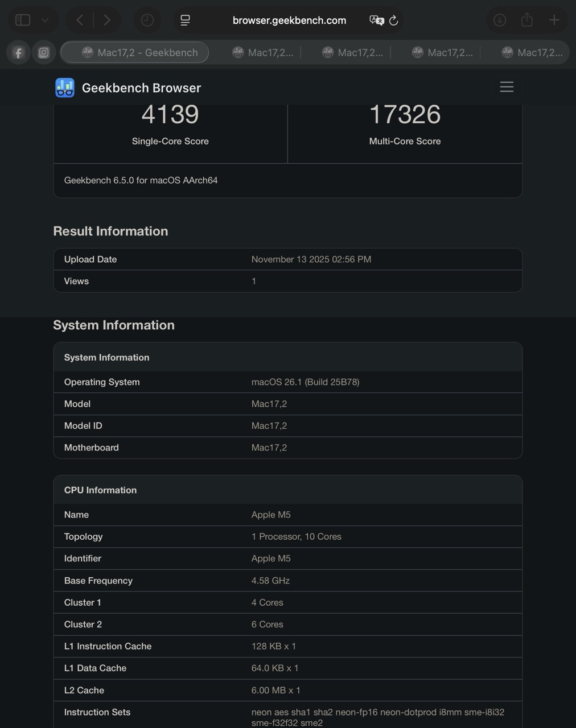
Task: Click the 4139 Single-Core Score value
Action: click(170, 115)
